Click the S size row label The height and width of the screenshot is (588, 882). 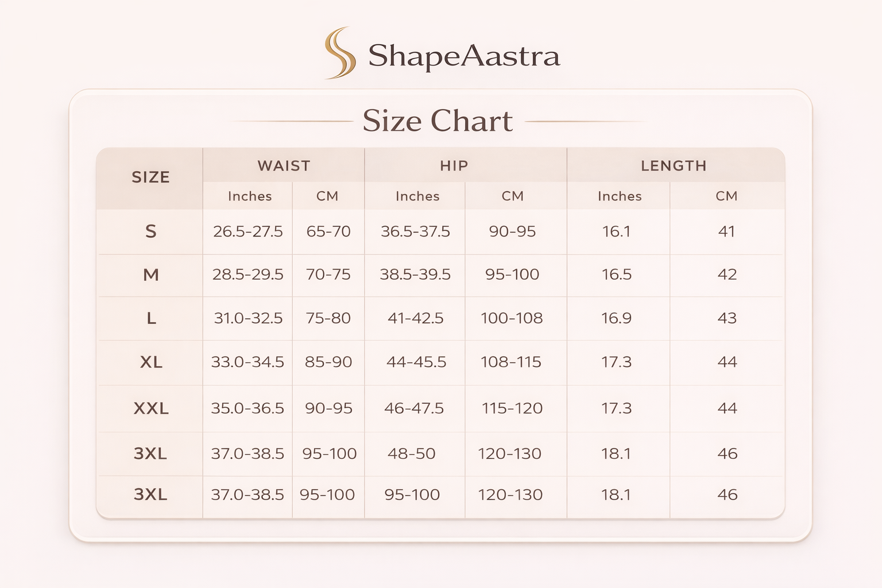pos(150,231)
